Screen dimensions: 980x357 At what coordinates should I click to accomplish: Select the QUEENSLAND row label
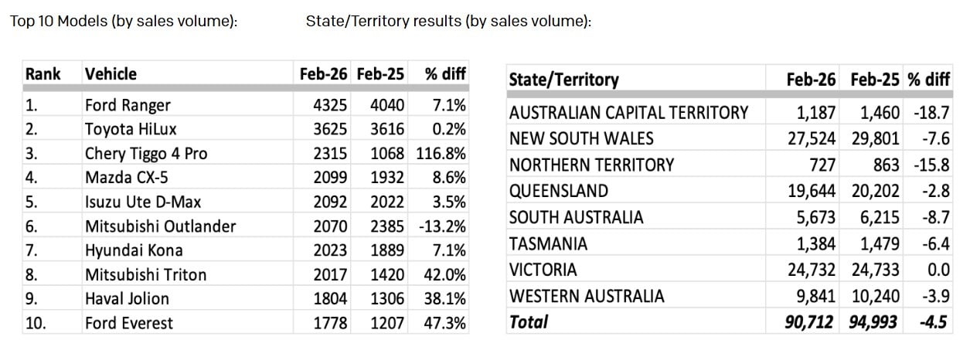(x=559, y=191)
